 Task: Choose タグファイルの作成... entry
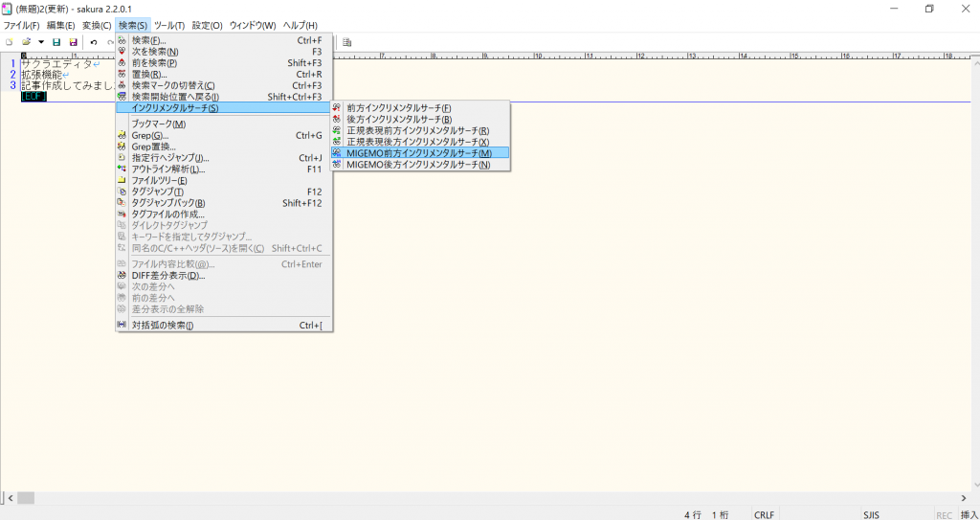[224, 214]
